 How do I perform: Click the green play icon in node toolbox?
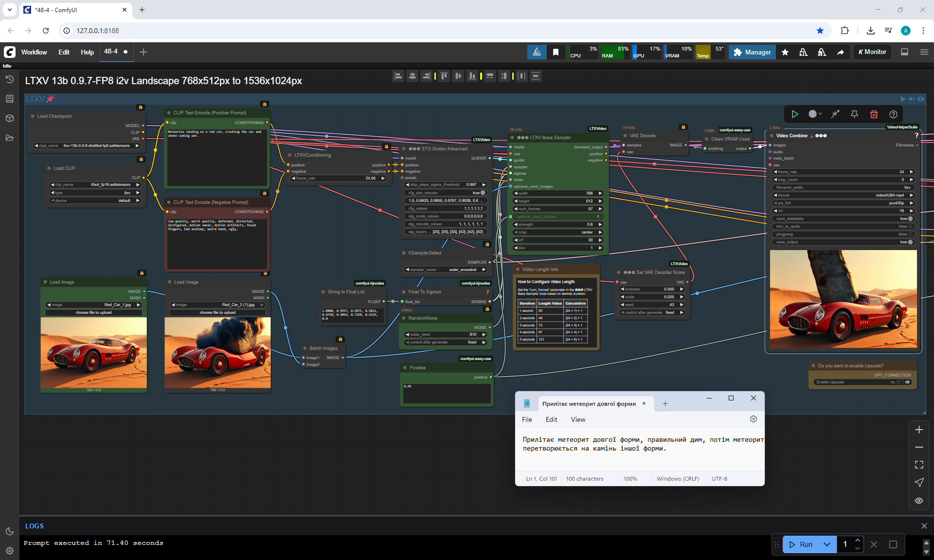point(795,114)
